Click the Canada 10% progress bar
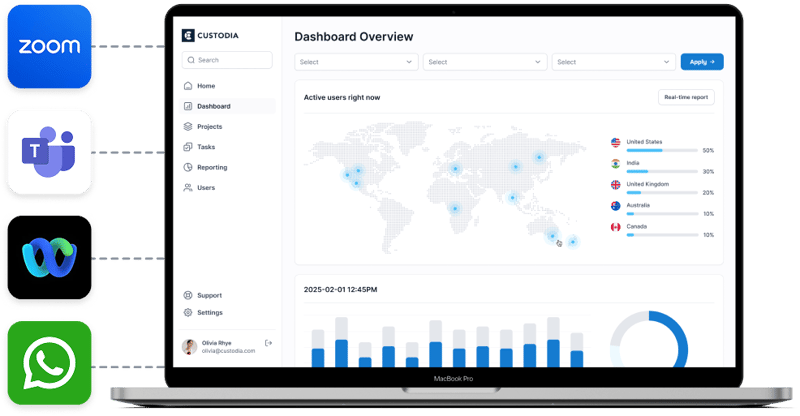 pyautogui.click(x=662, y=235)
